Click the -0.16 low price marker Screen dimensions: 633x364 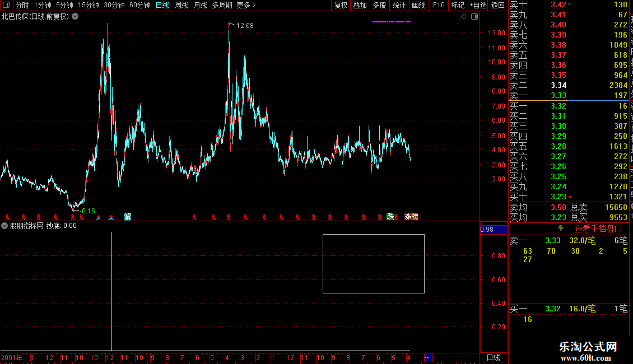pos(87,211)
